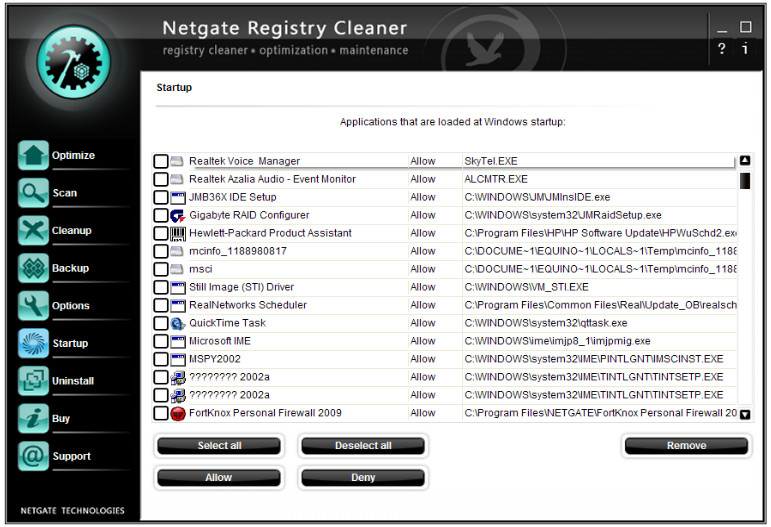Screen dimensions: 771x527
Task: Click the Allow button
Action: [x=219, y=478]
